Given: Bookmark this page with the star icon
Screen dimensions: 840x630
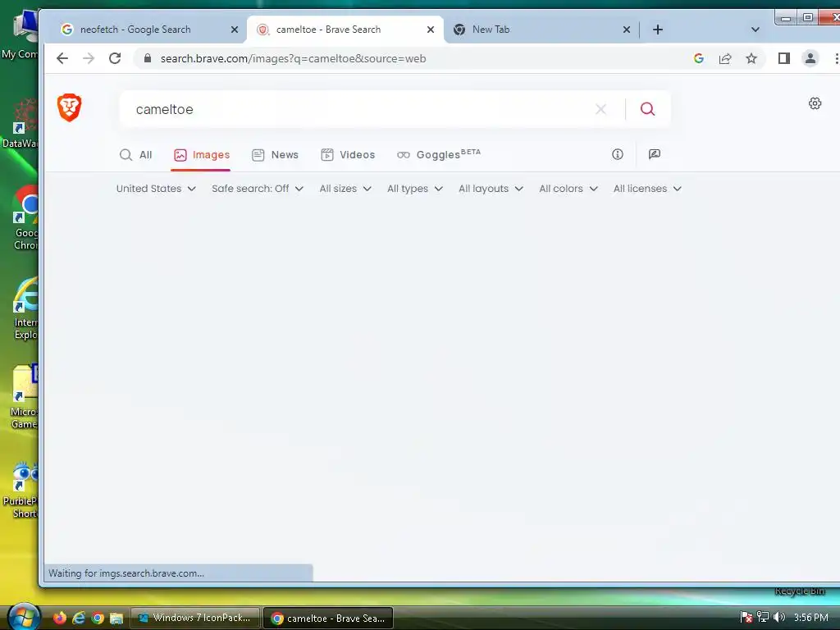Looking at the screenshot, I should [751, 58].
